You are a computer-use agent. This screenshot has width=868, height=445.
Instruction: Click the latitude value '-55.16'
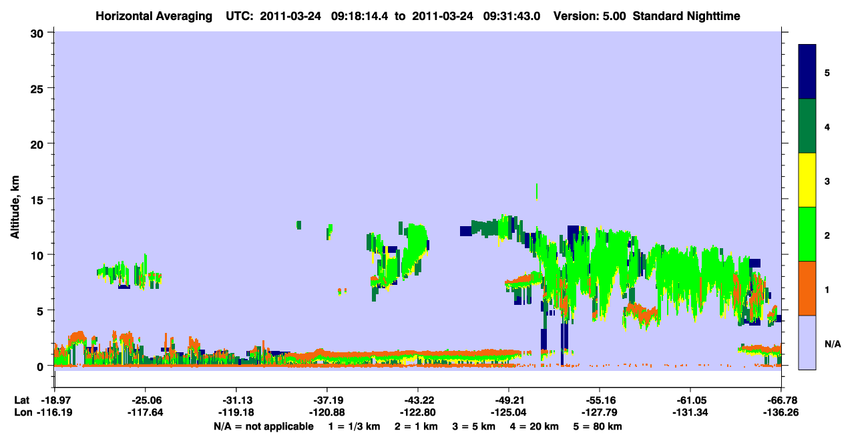tap(600, 400)
